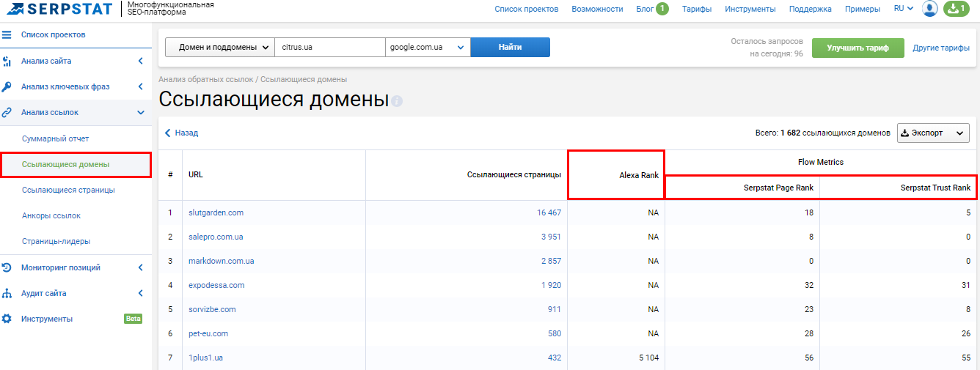
Task: Click the URL column header
Action: pos(195,174)
